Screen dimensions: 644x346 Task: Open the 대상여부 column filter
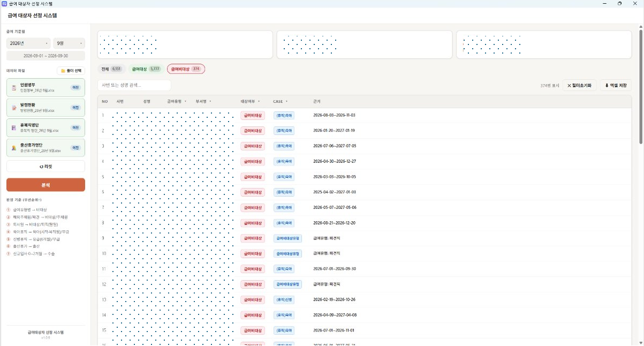(259, 101)
